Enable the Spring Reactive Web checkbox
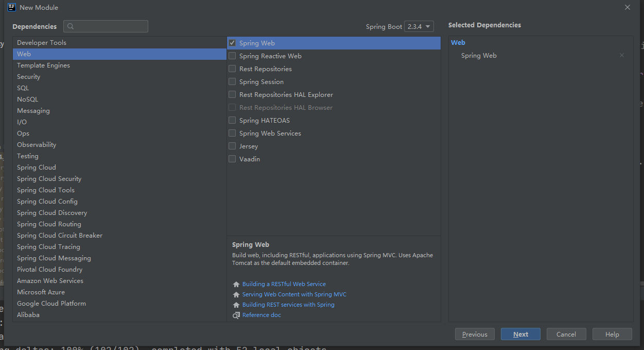The width and height of the screenshot is (644, 350). coord(232,56)
